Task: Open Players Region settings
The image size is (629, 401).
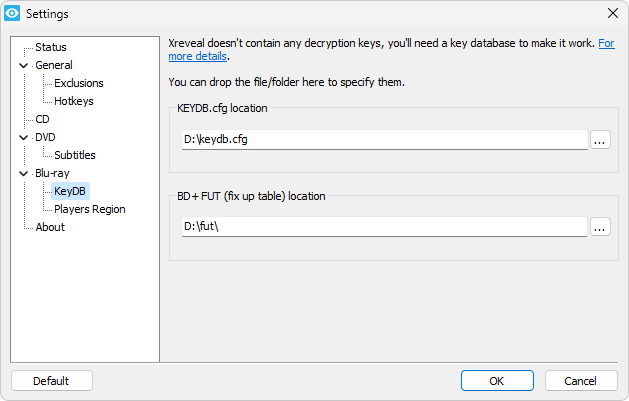Action: click(x=90, y=209)
